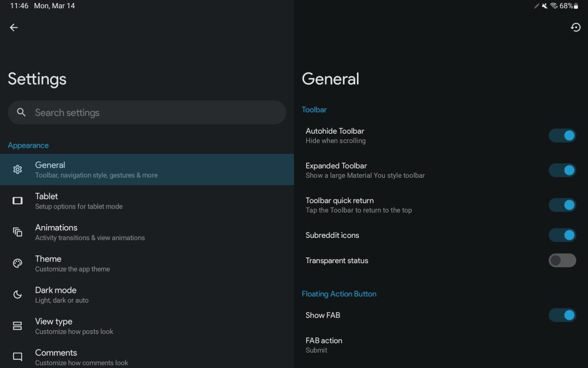Click the back arrow at top left
Image resolution: width=588 pixels, height=368 pixels.
(x=14, y=27)
